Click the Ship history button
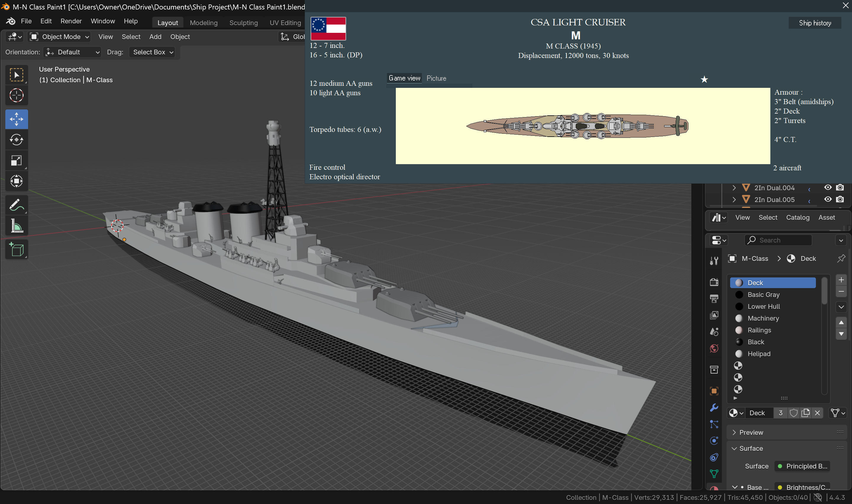852x504 pixels. click(x=814, y=23)
